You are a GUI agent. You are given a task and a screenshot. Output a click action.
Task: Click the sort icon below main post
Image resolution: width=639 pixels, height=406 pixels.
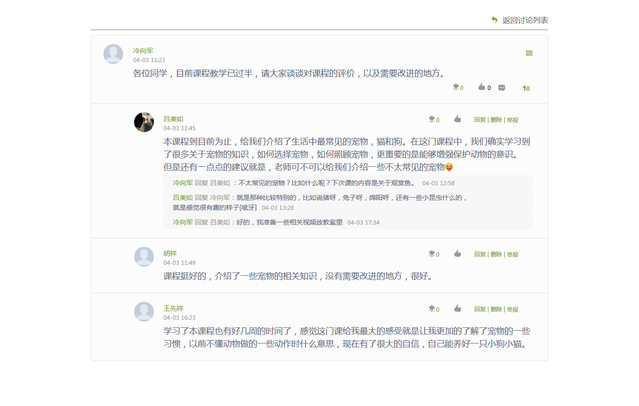click(526, 88)
